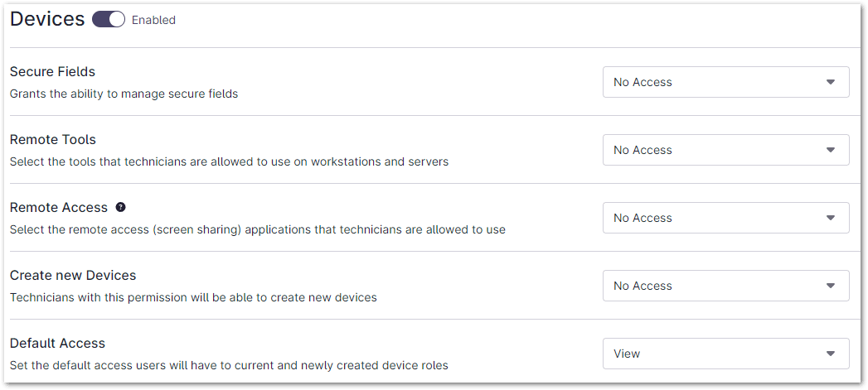The width and height of the screenshot is (868, 390).
Task: Click the Remote Access help question-mark icon
Action: point(121,207)
